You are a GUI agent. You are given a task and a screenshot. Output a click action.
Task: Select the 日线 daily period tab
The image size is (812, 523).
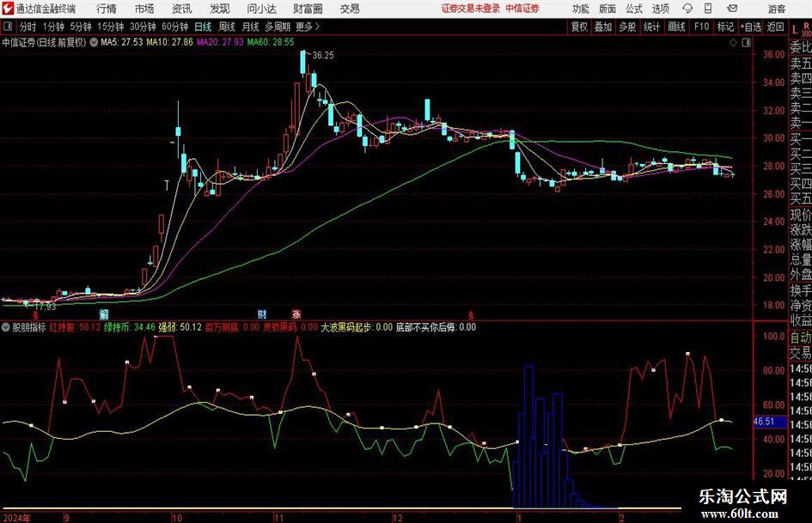203,27
